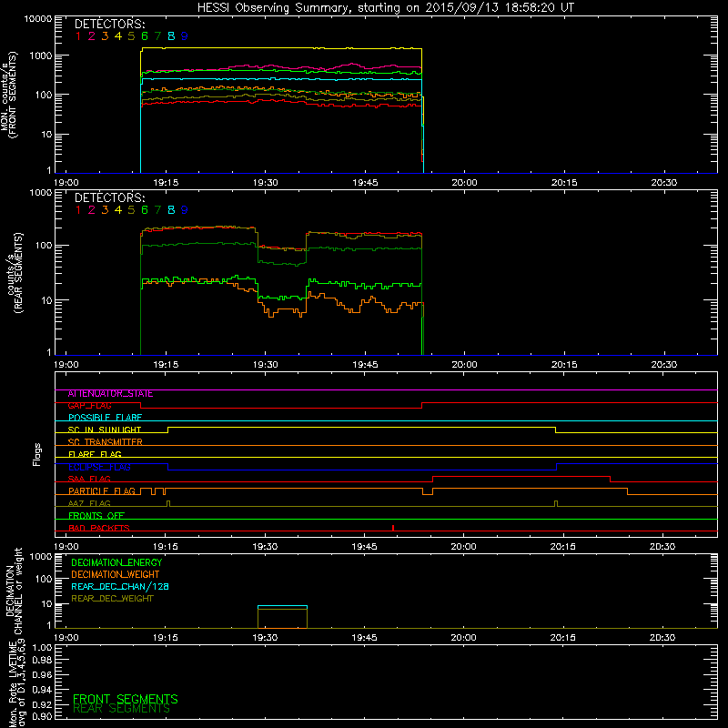Select yellow detector 4 in rear segments legend
728x728 pixels.
(118, 210)
